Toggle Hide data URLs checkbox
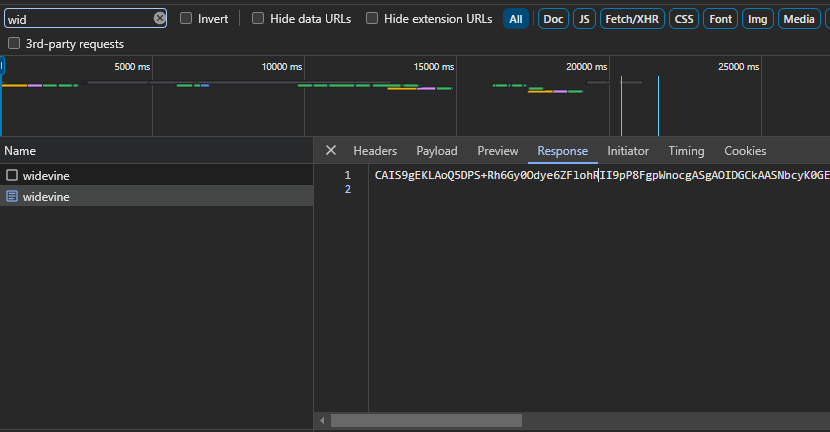 258,18
